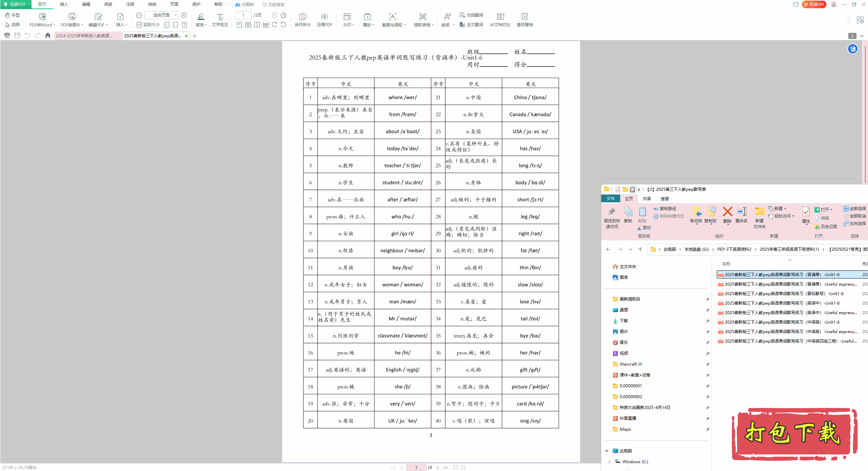Select Downloads in Explorer sidebar

click(624, 321)
